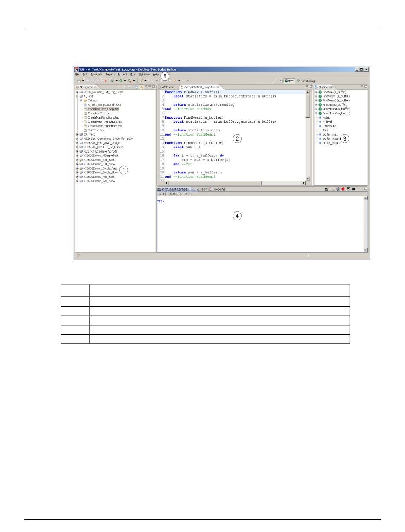Open the Run menu
Viewport: 405px width, 532px height.
click(x=133, y=74)
